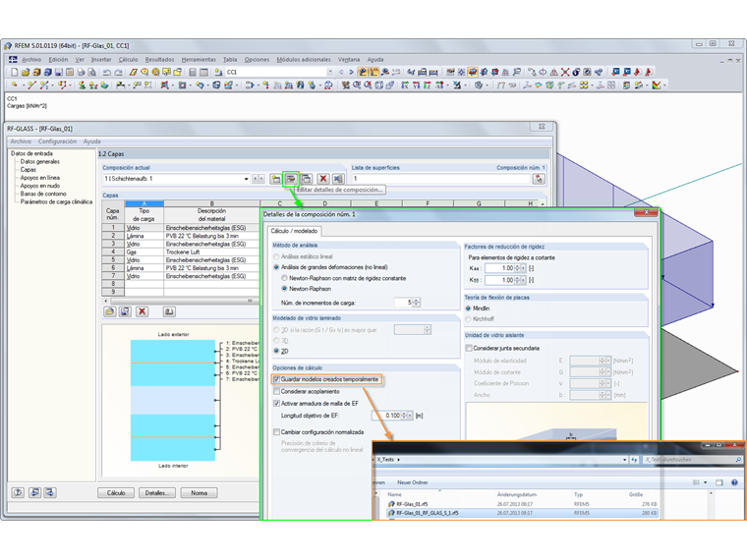Click the copy composition icon
The width and height of the screenshot is (747, 560).
point(307,179)
